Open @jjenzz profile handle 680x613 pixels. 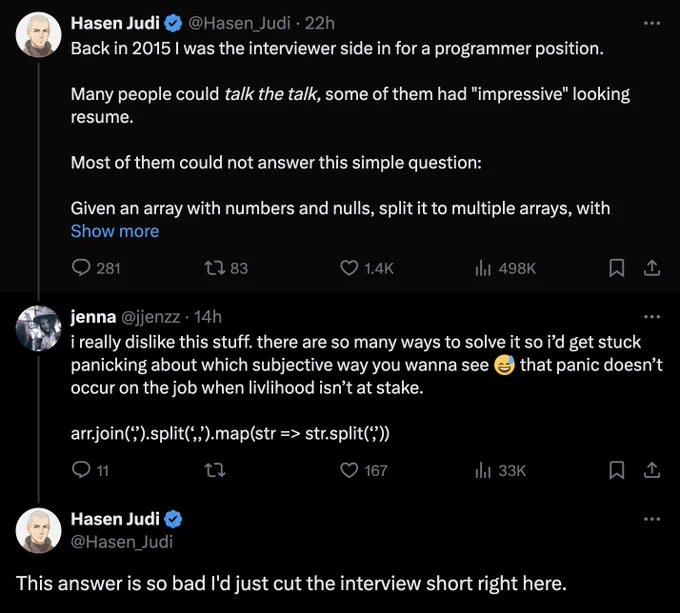tap(150, 317)
